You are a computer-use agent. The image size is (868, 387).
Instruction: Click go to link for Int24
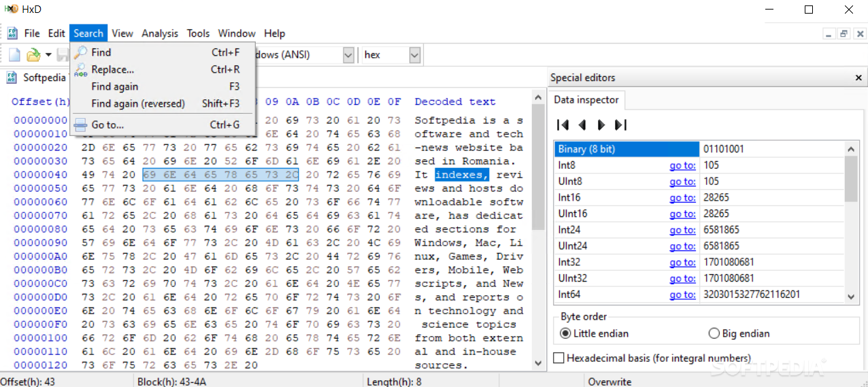(682, 230)
